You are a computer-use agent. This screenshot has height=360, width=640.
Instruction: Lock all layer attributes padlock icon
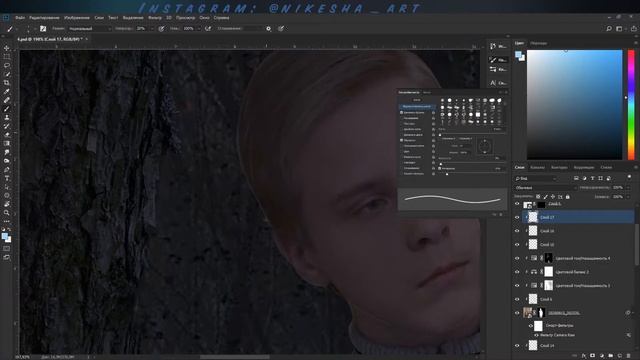tap(567, 197)
